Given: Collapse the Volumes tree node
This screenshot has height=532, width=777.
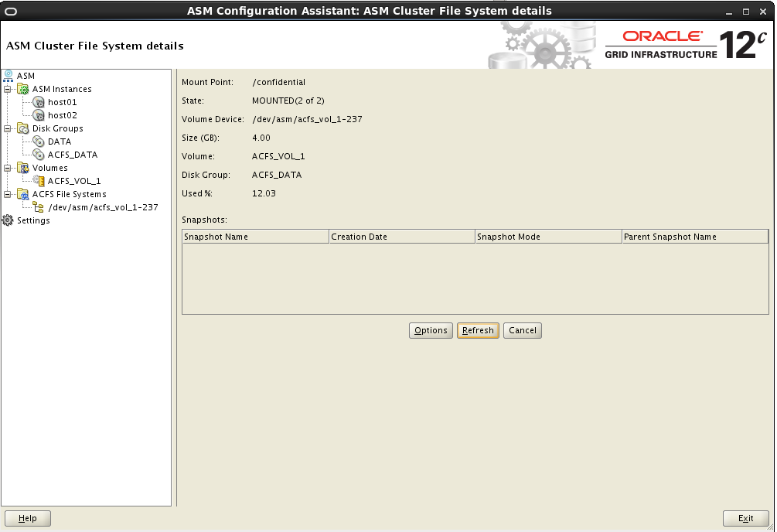Looking at the screenshot, I should pyautogui.click(x=8, y=168).
